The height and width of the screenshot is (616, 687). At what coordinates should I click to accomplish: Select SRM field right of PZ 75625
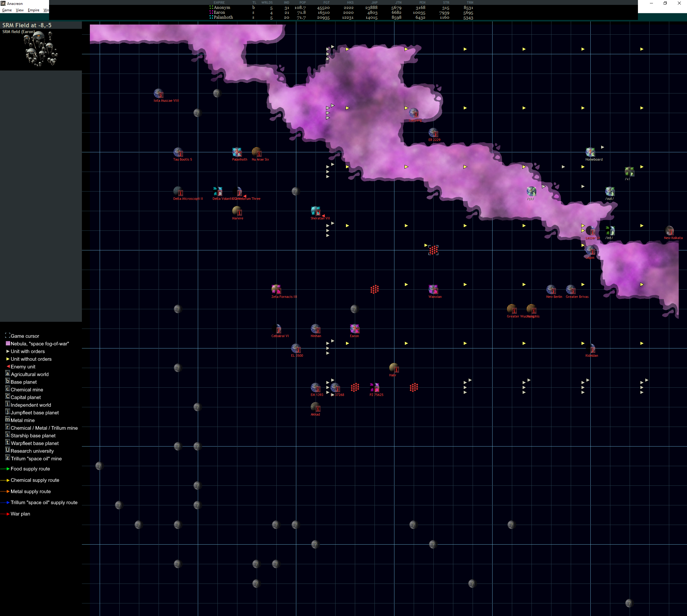click(414, 388)
